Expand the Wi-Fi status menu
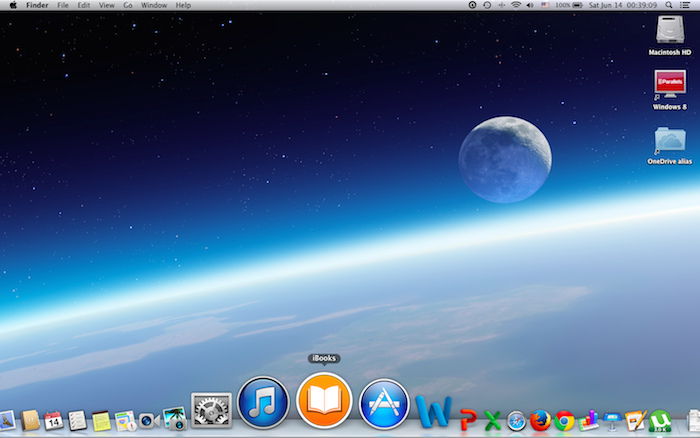This screenshot has width=700, height=438. [516, 5]
